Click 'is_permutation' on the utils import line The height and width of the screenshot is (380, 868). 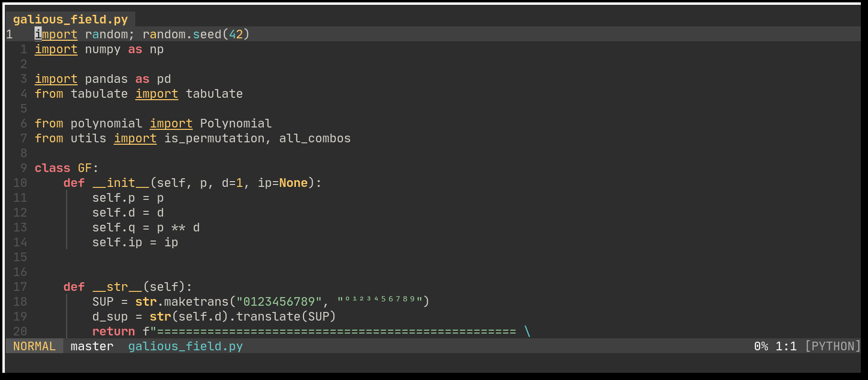tap(214, 138)
